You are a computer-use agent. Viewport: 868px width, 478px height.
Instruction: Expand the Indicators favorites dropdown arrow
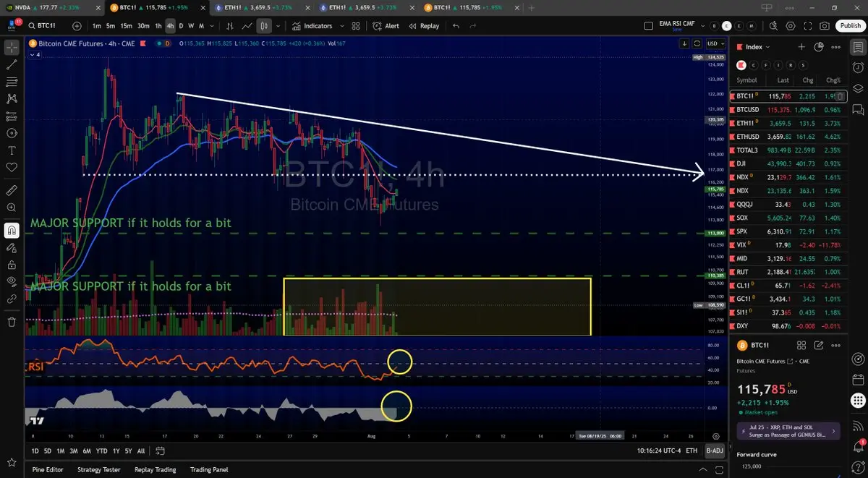click(x=341, y=26)
